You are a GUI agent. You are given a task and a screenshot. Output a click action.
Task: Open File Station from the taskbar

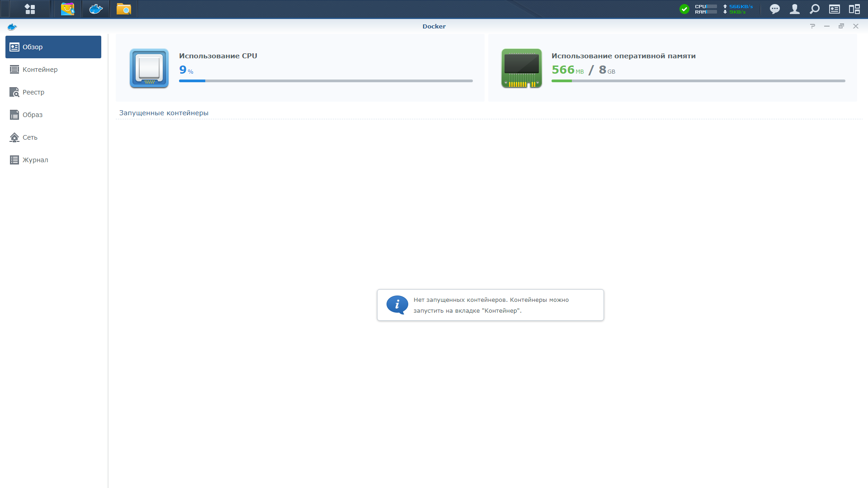(x=123, y=9)
